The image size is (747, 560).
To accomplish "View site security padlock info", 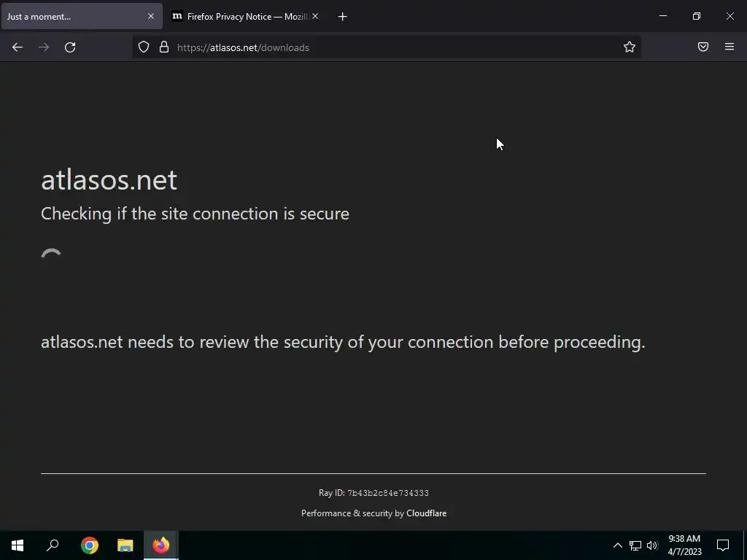I will tap(164, 47).
